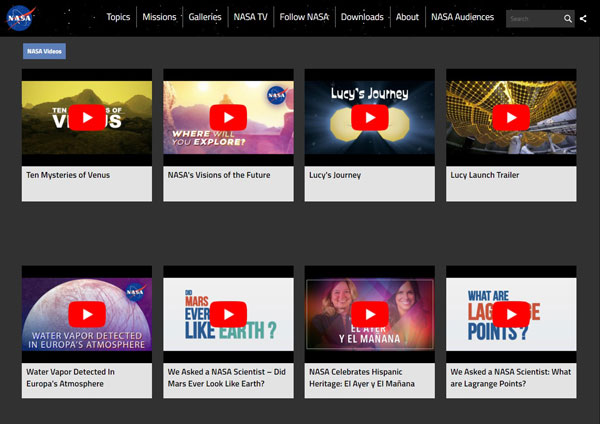Open the NASA TV menu
This screenshot has height=424, width=600.
251,17
